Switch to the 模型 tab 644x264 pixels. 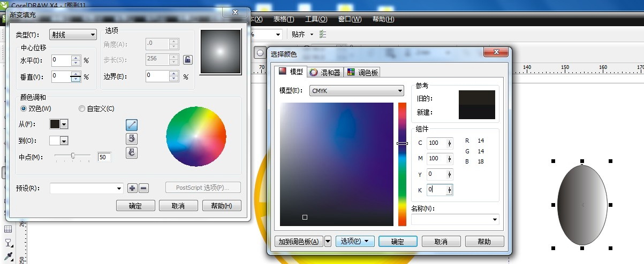(290, 72)
